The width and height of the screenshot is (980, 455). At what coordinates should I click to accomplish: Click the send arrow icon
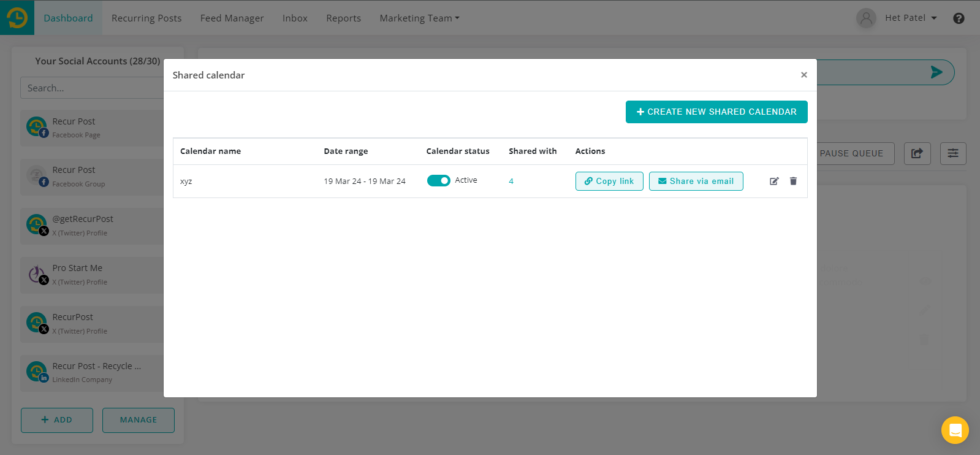(x=936, y=72)
